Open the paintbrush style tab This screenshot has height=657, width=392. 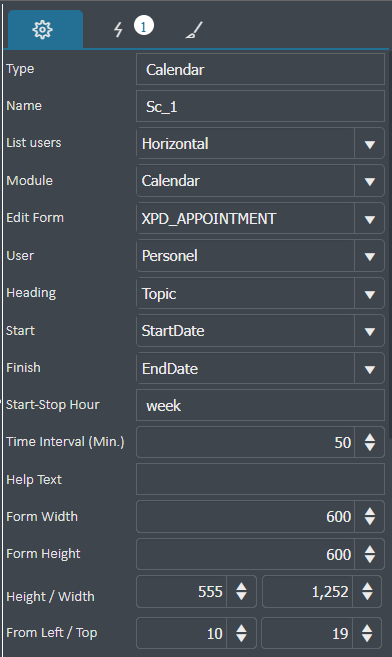[194, 30]
